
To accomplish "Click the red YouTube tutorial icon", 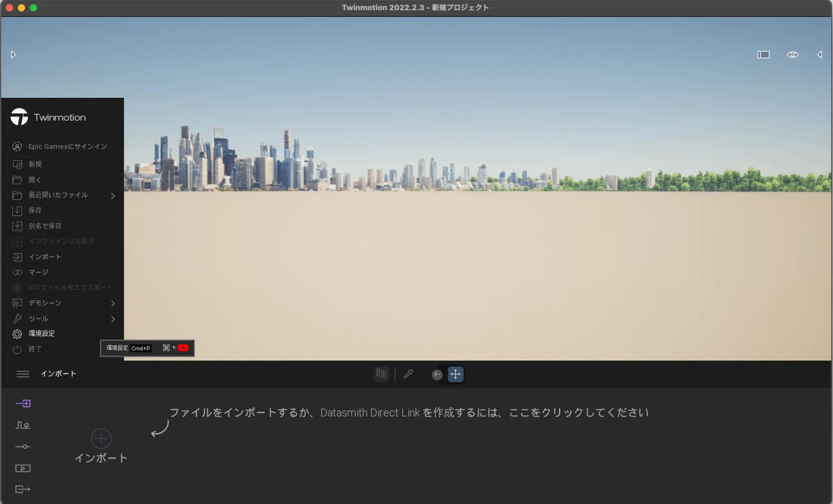I will 183,348.
